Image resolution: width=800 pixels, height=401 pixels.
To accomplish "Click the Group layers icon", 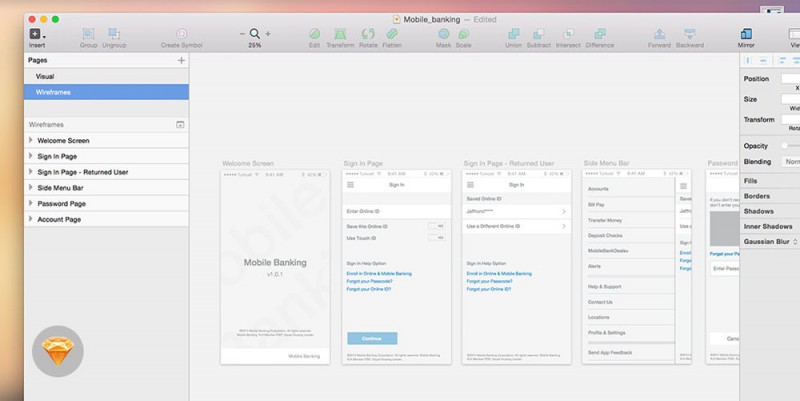I will (x=88, y=35).
